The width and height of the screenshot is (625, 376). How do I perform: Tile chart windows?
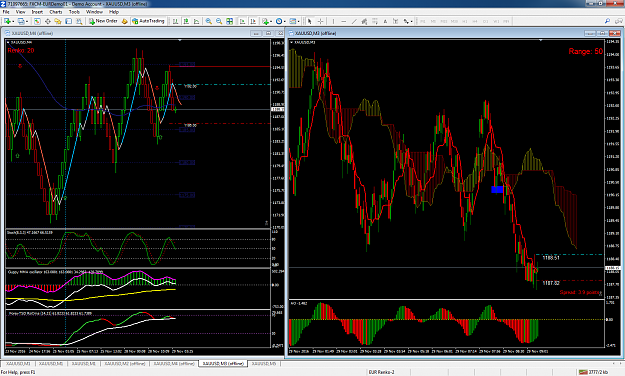[x=230, y=21]
